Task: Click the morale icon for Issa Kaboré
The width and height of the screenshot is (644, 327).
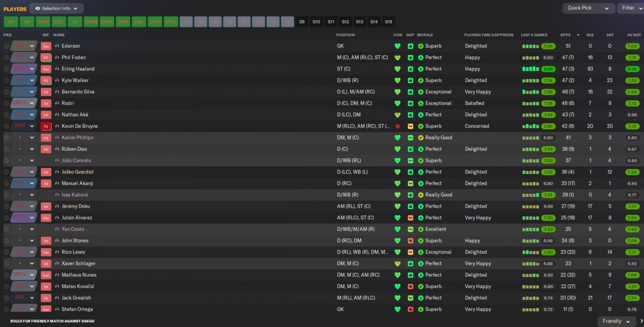Action: [421, 195]
